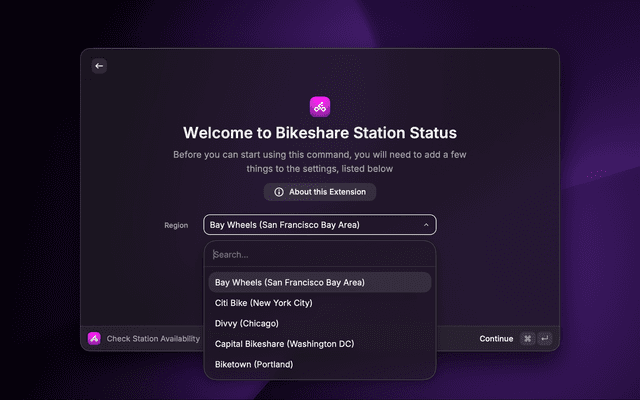Click the Continue button

496,339
